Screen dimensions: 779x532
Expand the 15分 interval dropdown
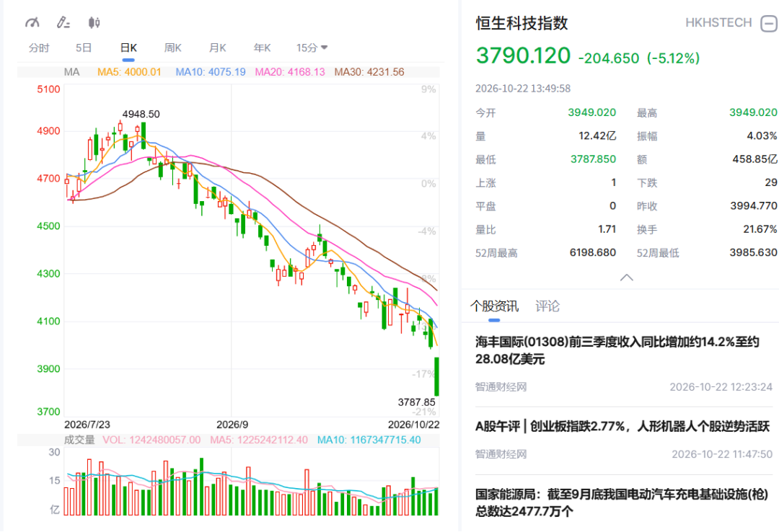[x=312, y=48]
